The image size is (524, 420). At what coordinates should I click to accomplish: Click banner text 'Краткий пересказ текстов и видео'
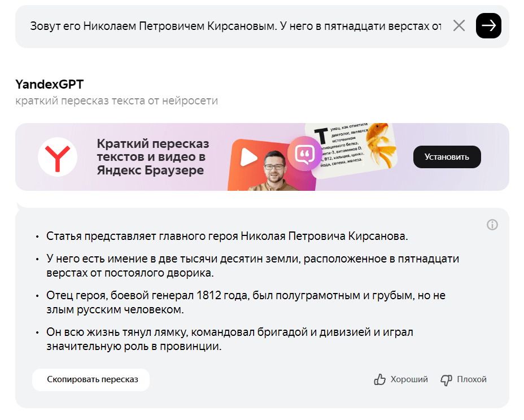click(x=153, y=157)
